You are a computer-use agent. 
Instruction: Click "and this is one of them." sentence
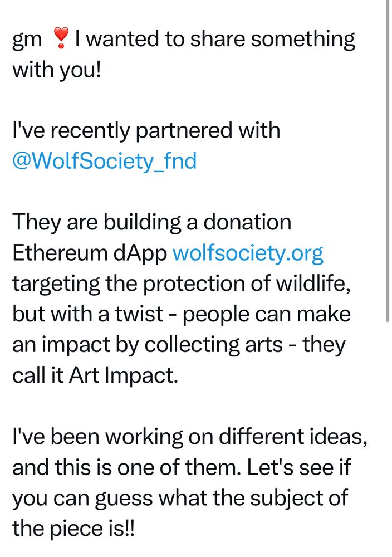[126, 467]
